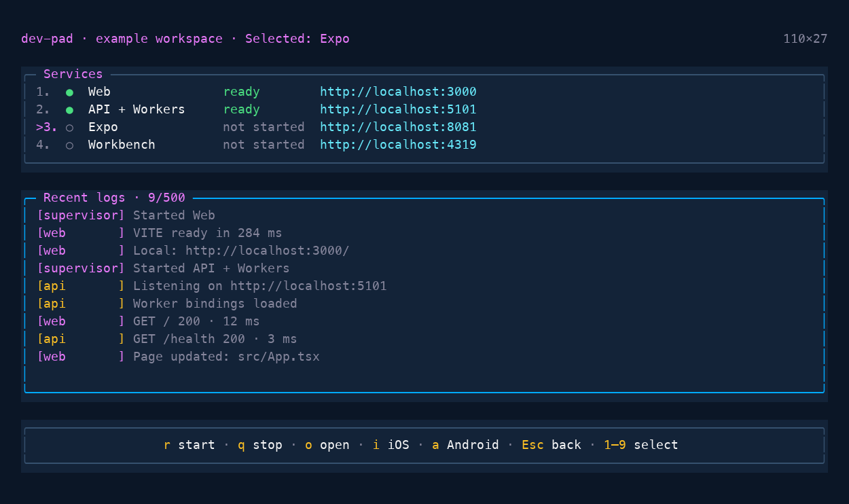Image resolution: width=849 pixels, height=504 pixels.
Task: Open the http://localhost:3000 service link
Action: 398,92
